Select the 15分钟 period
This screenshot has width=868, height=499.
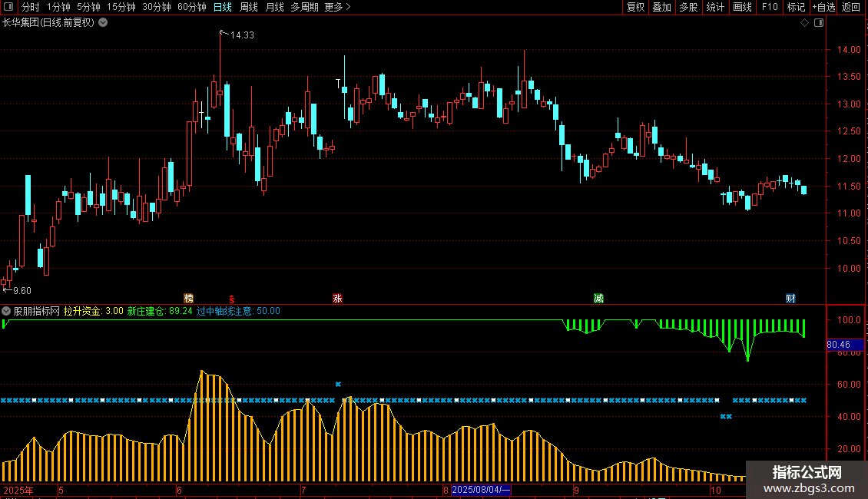(121, 7)
